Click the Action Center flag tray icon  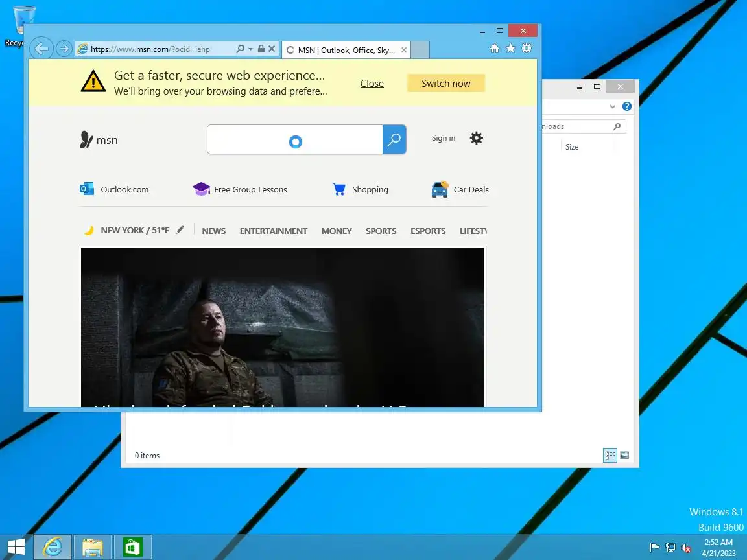(x=655, y=548)
